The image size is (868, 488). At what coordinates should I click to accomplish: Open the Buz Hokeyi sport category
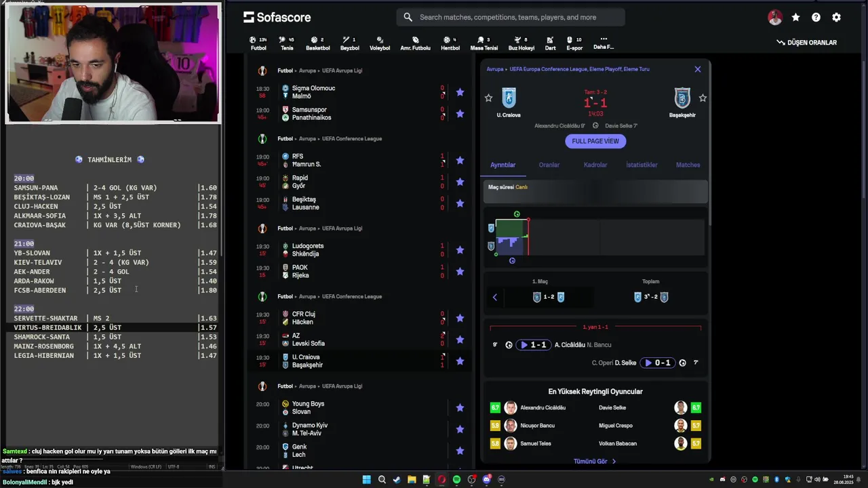[521, 43]
